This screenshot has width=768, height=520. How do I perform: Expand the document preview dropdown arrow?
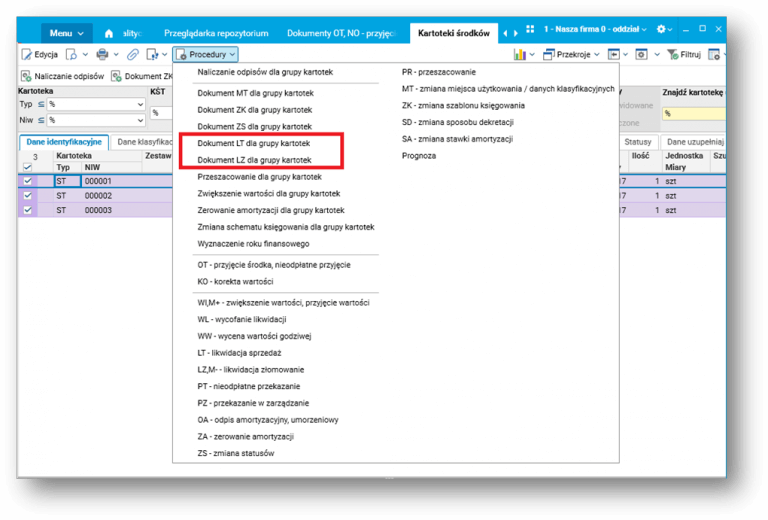(x=85, y=55)
